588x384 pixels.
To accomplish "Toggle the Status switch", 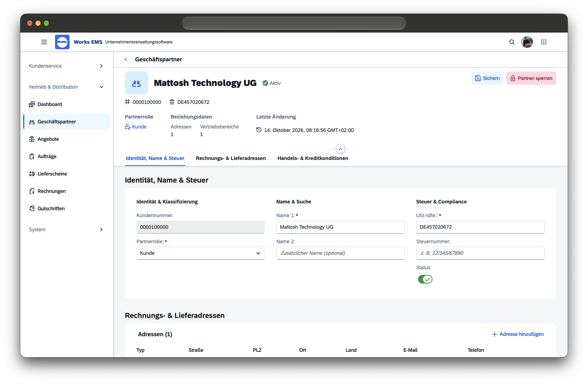I will pyautogui.click(x=425, y=279).
